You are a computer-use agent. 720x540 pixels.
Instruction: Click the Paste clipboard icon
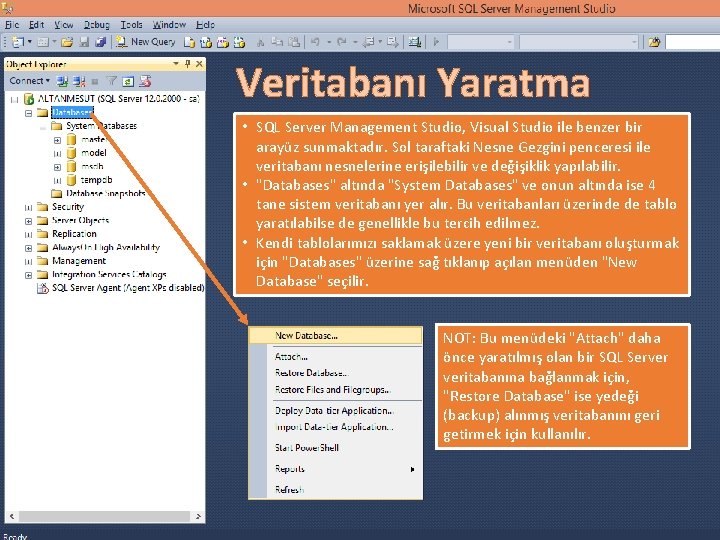point(294,42)
